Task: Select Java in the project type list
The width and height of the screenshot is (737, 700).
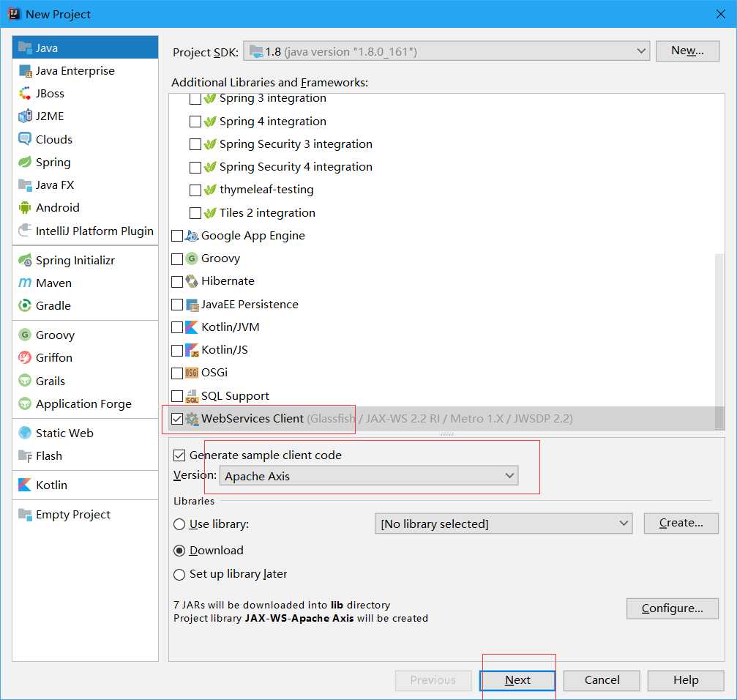Action: [x=85, y=48]
